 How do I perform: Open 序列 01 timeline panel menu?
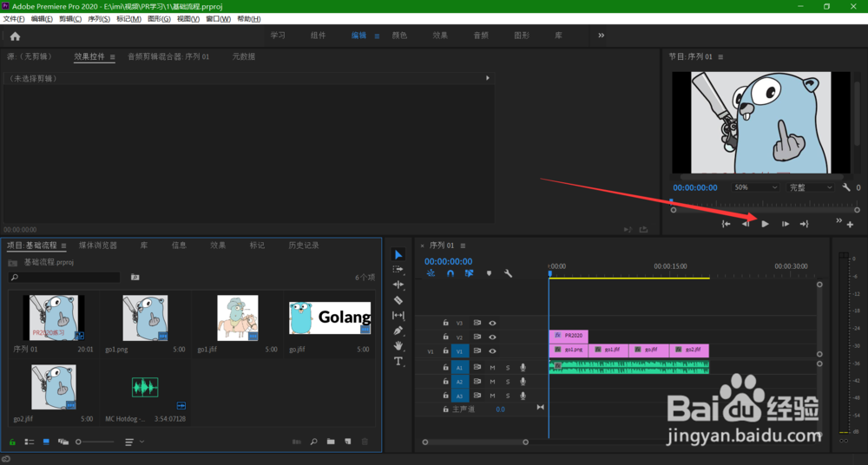[463, 246]
